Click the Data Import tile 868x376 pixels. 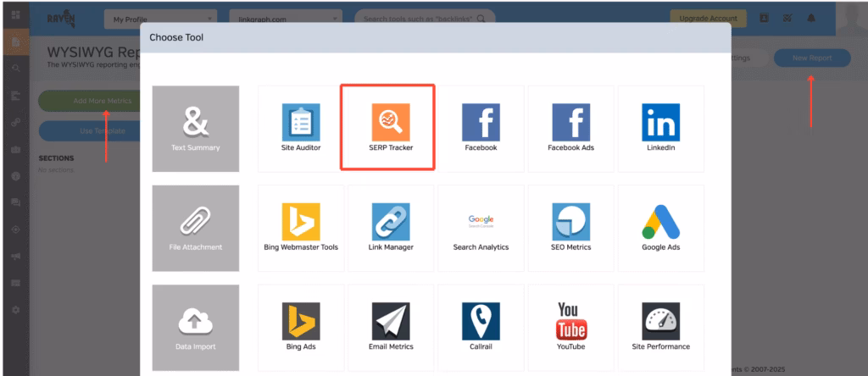[x=195, y=327]
